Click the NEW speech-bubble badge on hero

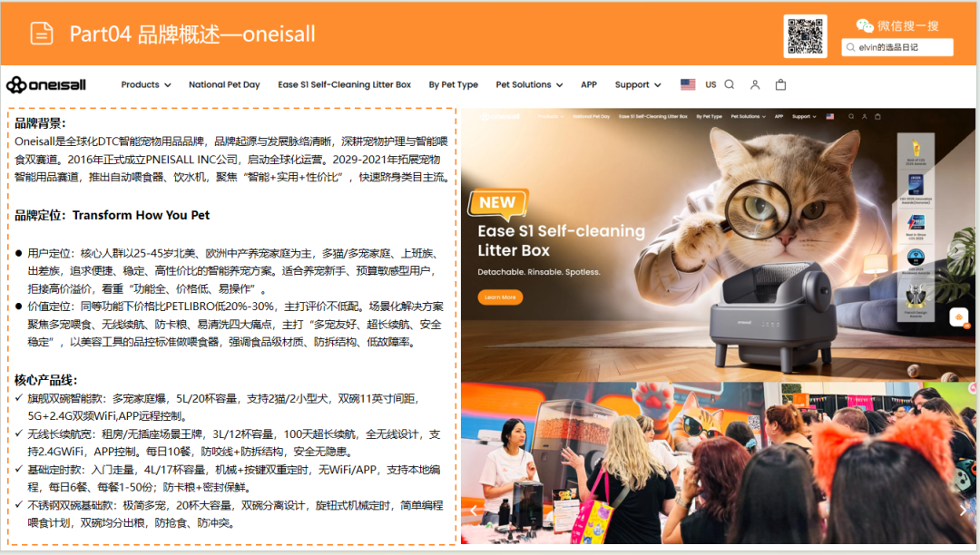pyautogui.click(x=498, y=203)
